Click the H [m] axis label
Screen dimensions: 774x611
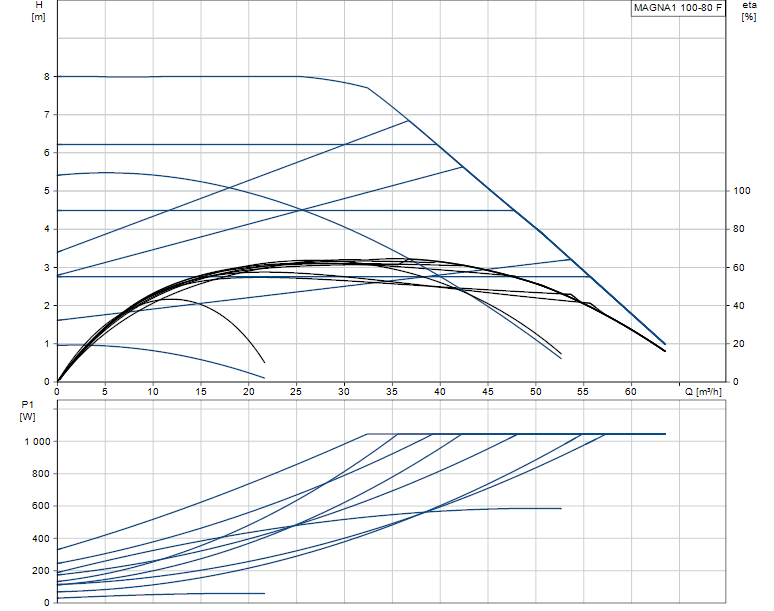[x=39, y=11]
